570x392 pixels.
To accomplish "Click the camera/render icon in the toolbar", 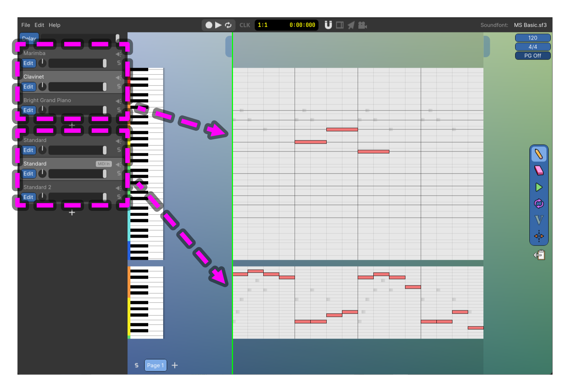I will coord(363,25).
